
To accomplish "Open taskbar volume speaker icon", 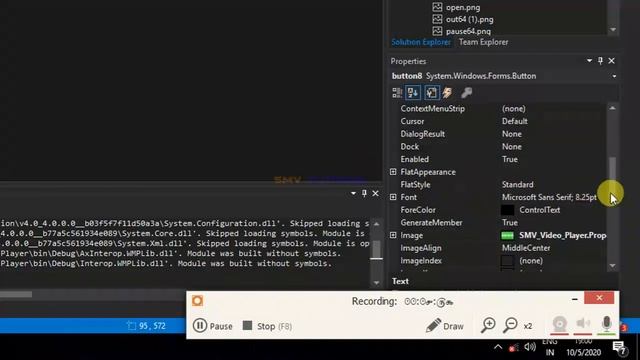I will pos(530,347).
